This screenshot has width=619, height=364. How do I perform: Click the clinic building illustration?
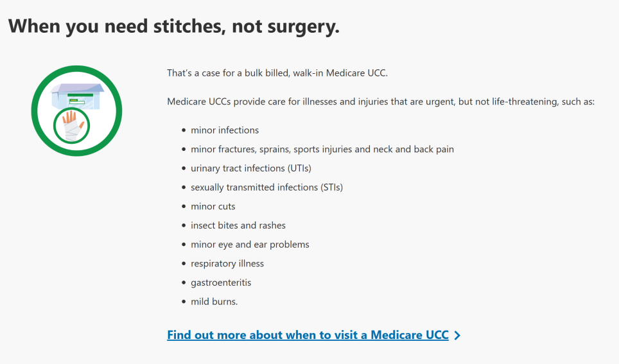(x=77, y=96)
